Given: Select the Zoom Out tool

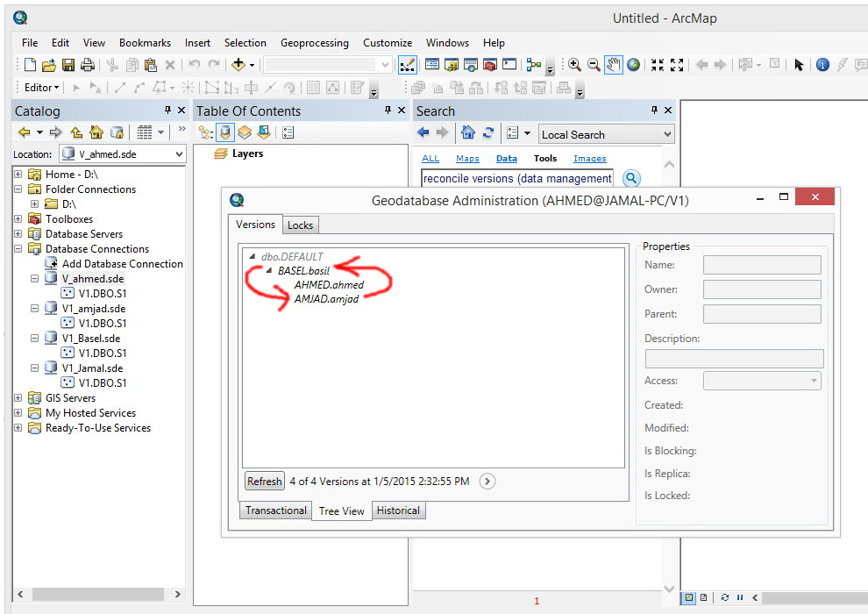Looking at the screenshot, I should (594, 65).
